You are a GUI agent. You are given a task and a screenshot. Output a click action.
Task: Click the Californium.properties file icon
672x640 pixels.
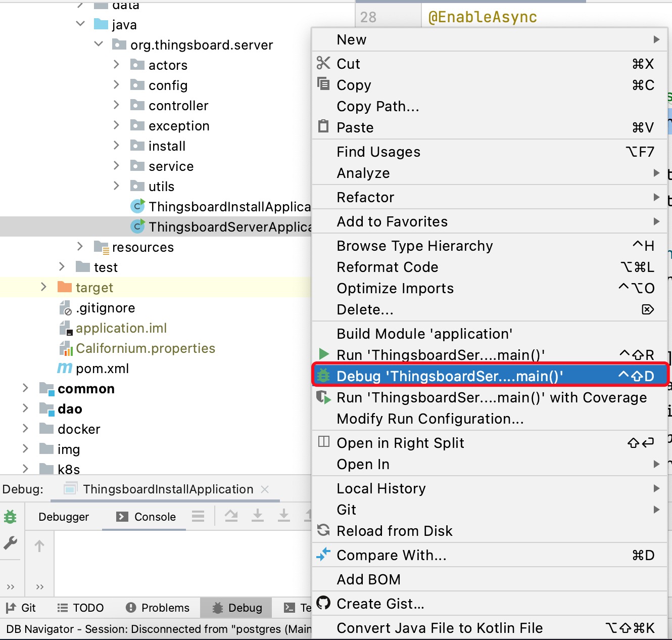[x=66, y=348]
